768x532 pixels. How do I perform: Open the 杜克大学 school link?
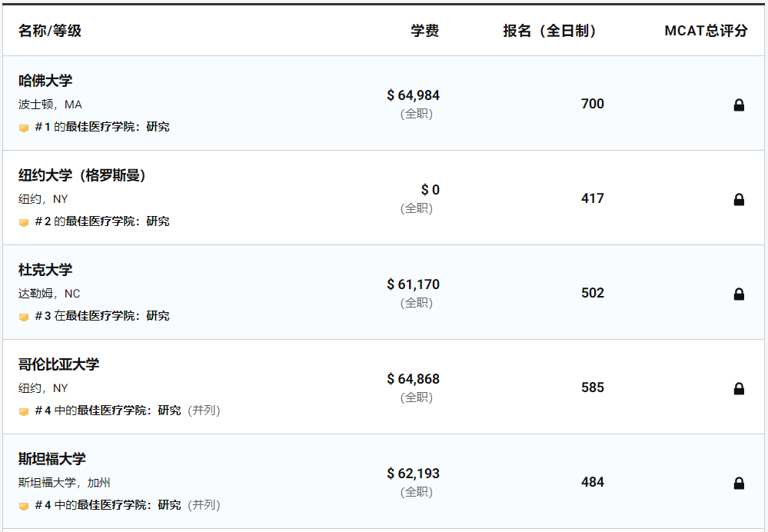pos(45,269)
